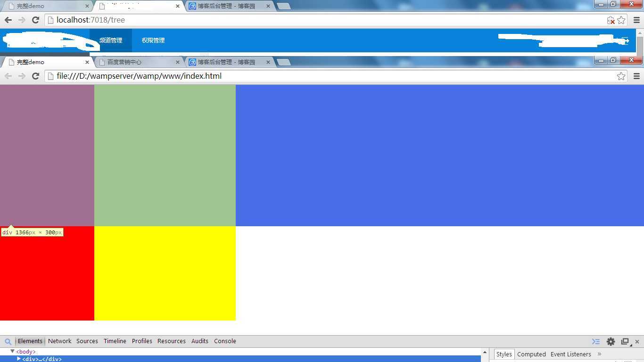Expand the selected div node
Screen dimensions: 644x362
pos(19,359)
